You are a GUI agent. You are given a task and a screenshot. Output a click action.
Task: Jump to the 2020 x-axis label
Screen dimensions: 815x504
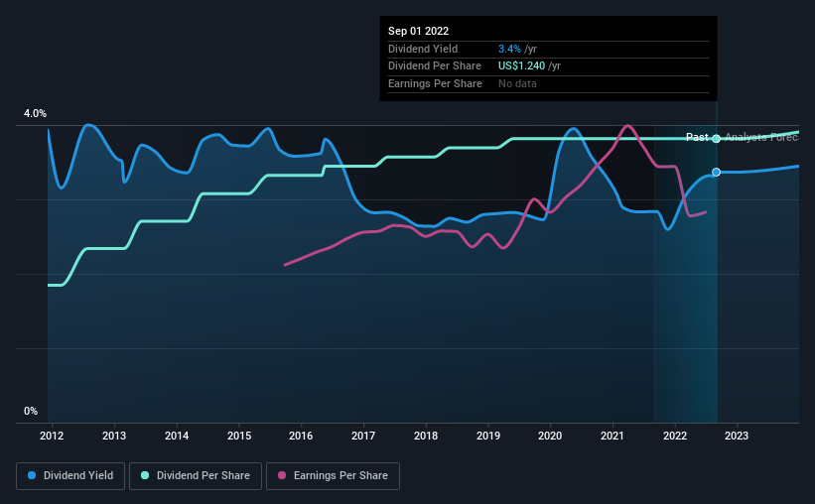click(550, 436)
